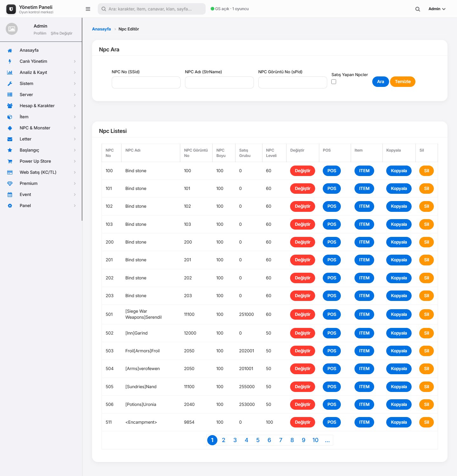The width and height of the screenshot is (457, 476).
Task: Click the Şifre Değiştir link
Action: coord(62,33)
